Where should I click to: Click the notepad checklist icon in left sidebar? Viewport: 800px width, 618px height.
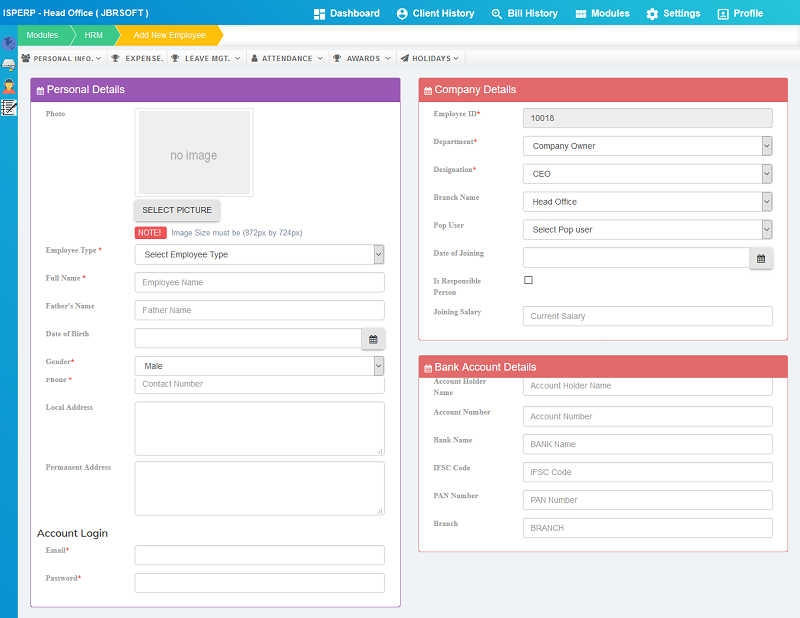(9, 107)
